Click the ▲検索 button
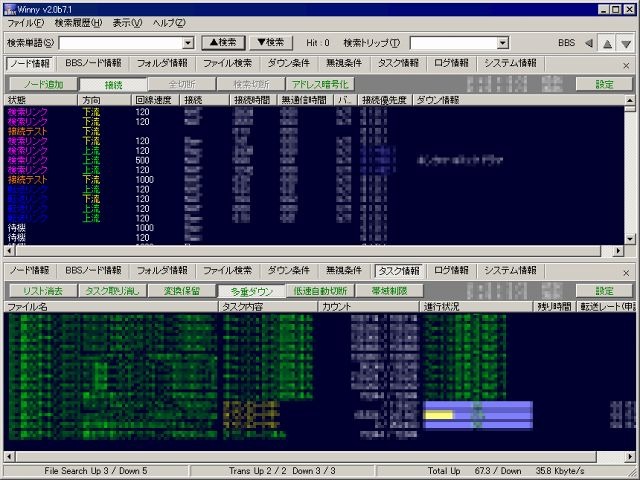This screenshot has height=480, width=640. (x=223, y=42)
